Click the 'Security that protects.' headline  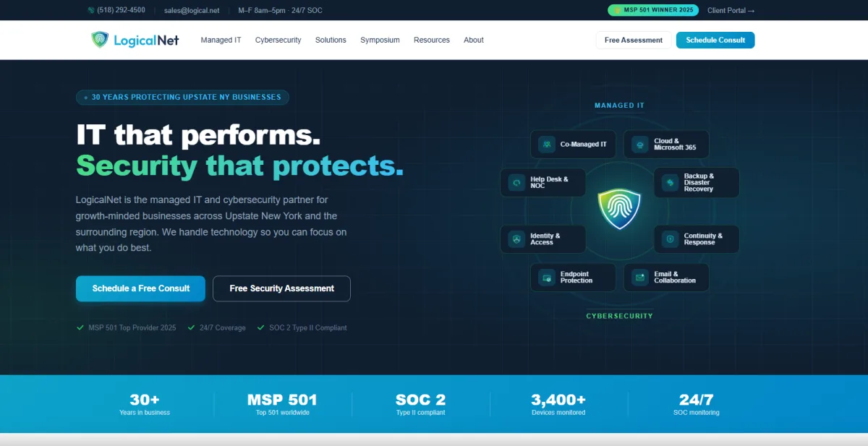coord(239,166)
